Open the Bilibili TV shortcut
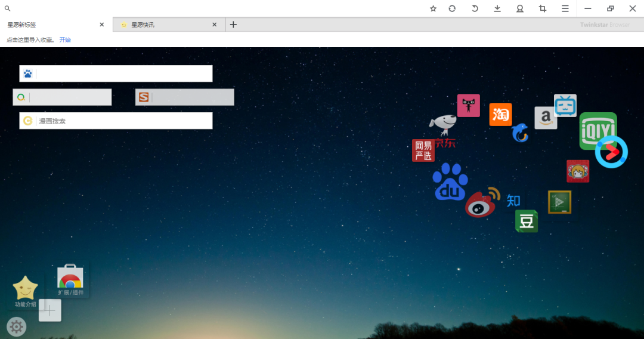644x339 pixels. tap(565, 106)
